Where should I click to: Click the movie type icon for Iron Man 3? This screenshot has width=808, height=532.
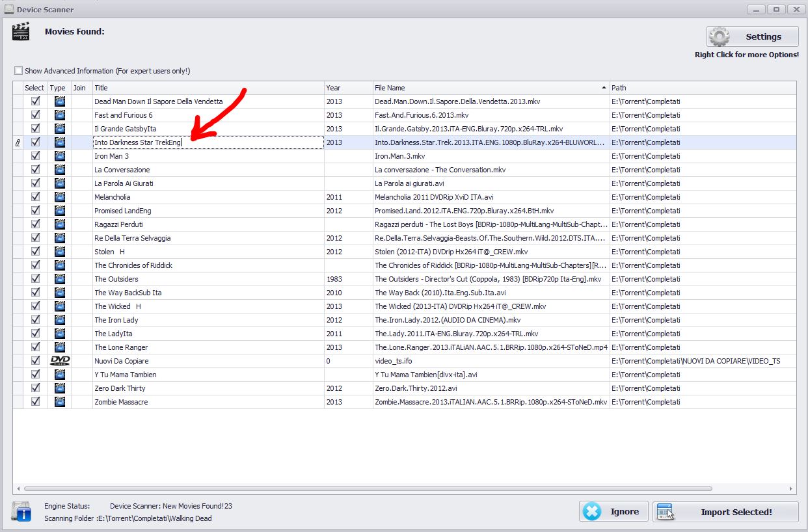pos(60,156)
